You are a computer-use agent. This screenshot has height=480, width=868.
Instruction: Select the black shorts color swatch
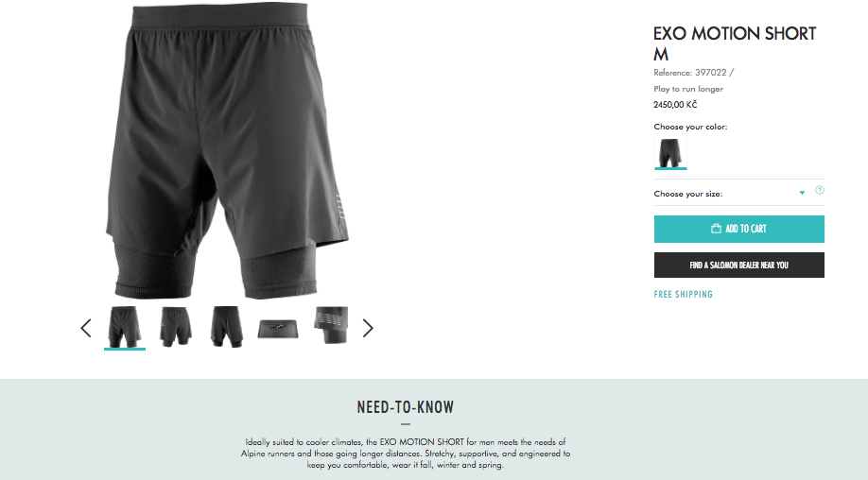(x=670, y=153)
